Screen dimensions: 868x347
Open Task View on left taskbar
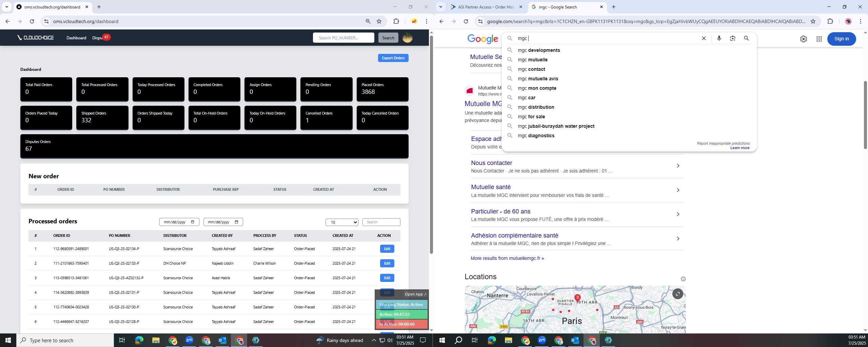point(122,340)
